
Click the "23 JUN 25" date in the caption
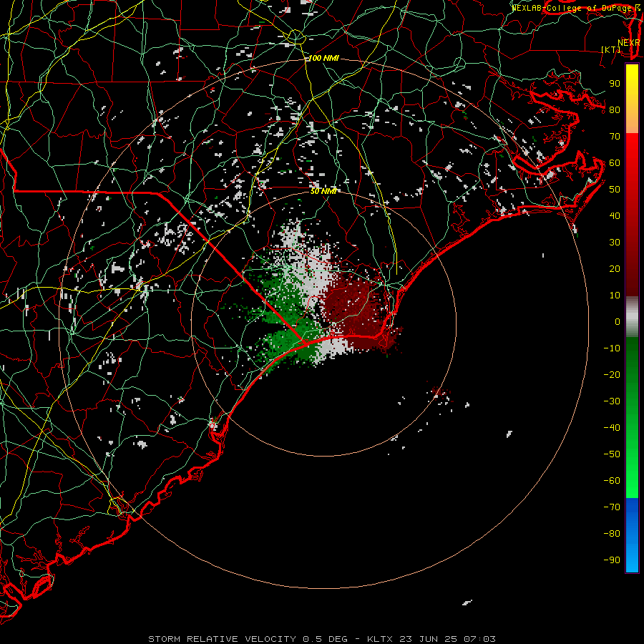[429, 639]
